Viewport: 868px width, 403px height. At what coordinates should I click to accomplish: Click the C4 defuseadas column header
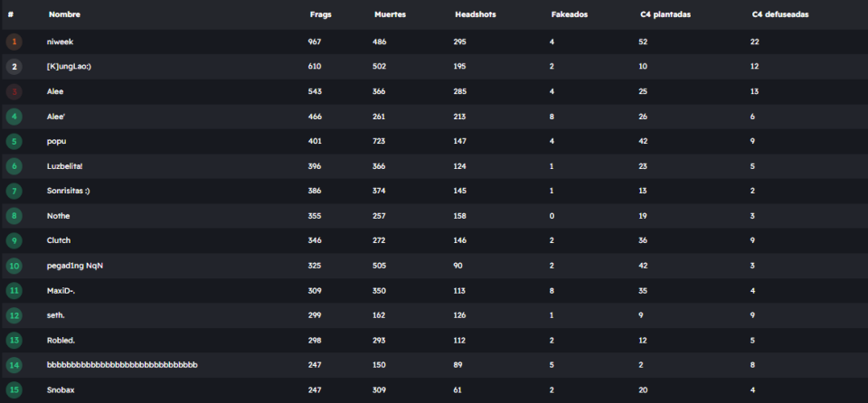click(x=780, y=15)
